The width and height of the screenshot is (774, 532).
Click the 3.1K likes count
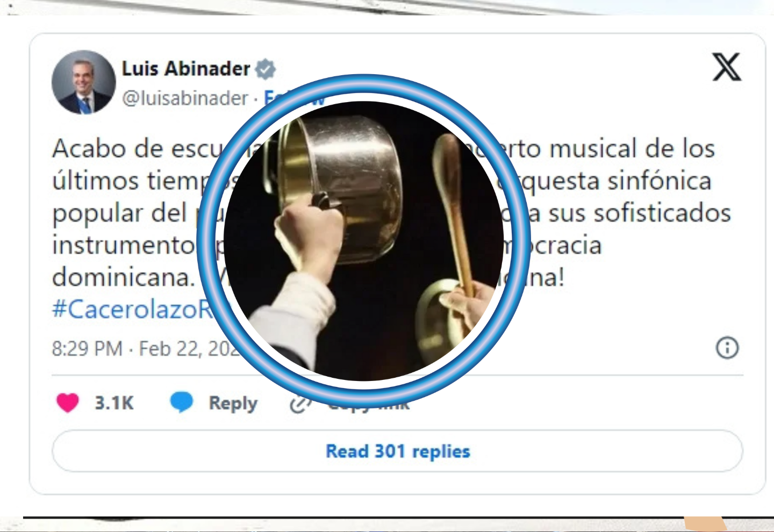click(114, 402)
